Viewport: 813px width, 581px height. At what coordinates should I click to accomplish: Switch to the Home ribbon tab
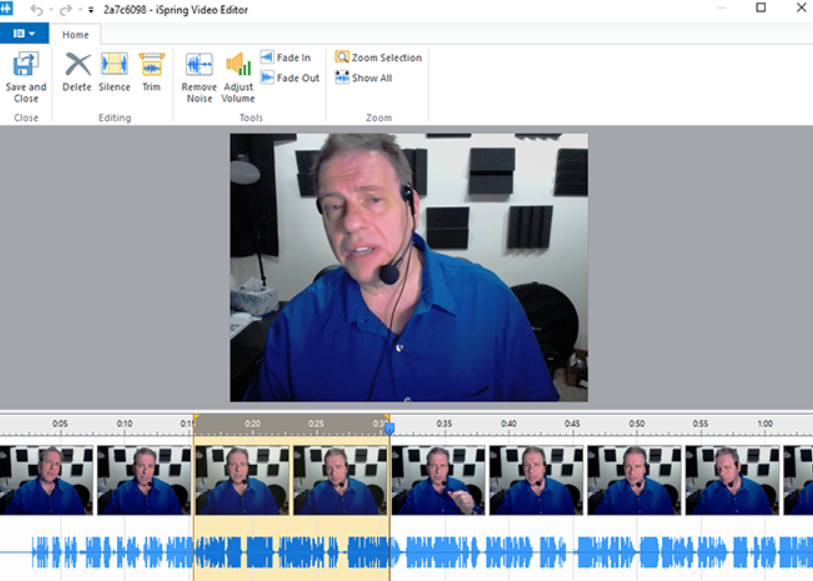tap(76, 35)
